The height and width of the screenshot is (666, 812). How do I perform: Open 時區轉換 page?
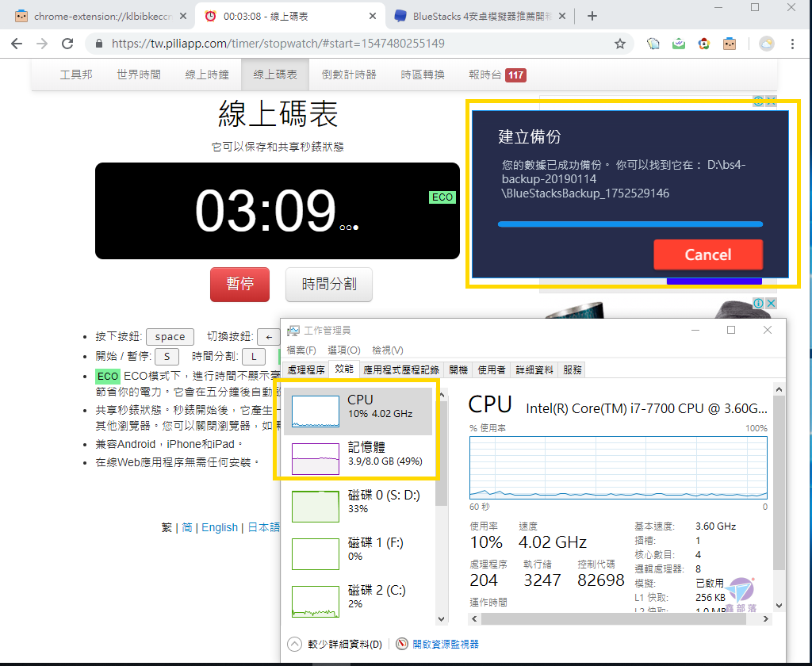[x=423, y=75]
